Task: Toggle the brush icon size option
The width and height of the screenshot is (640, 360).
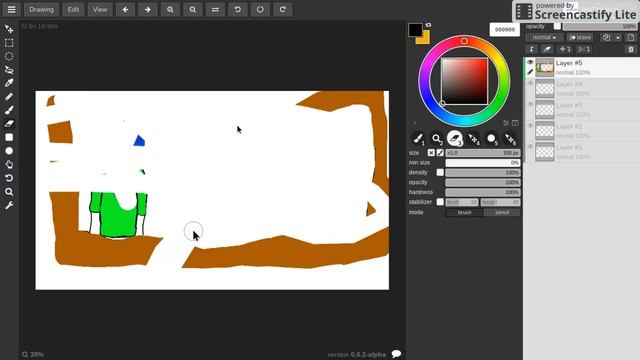Action: pos(440,153)
